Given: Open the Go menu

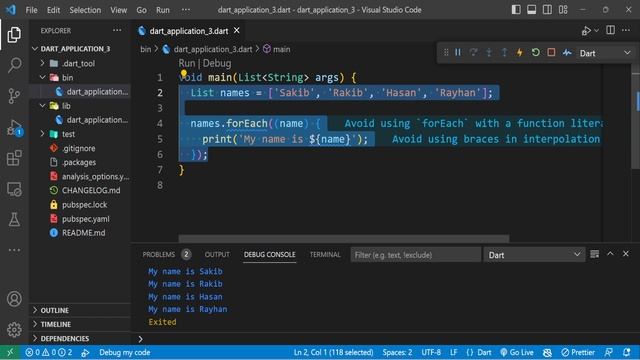Looking at the screenshot, I should point(141,10).
